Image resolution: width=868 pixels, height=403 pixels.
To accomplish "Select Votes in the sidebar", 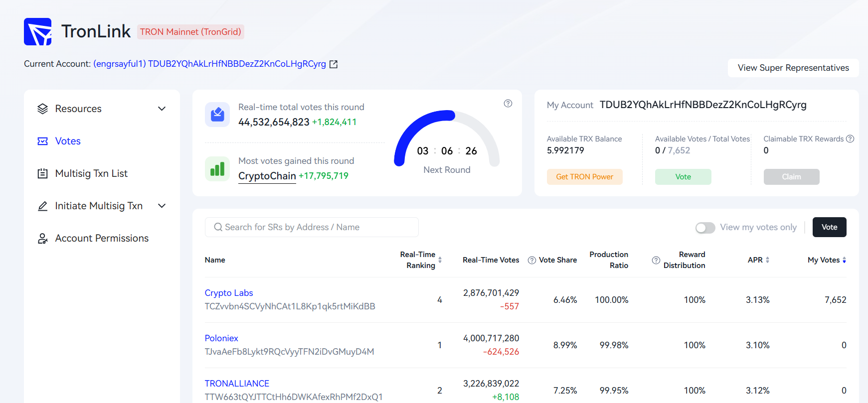I will (x=102, y=141).
